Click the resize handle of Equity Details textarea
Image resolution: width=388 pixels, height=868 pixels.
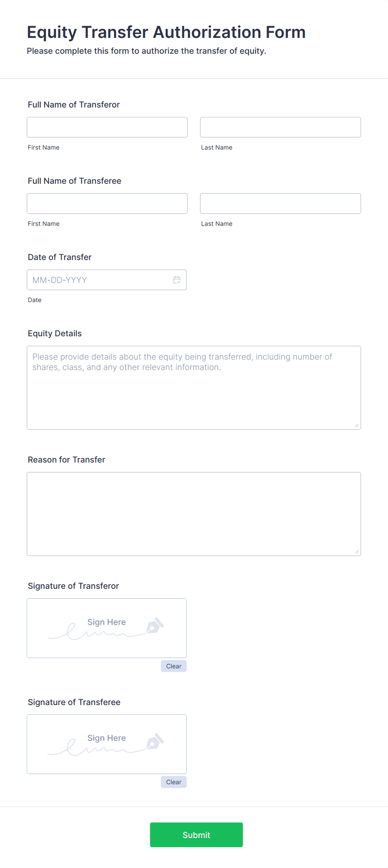[x=356, y=425]
